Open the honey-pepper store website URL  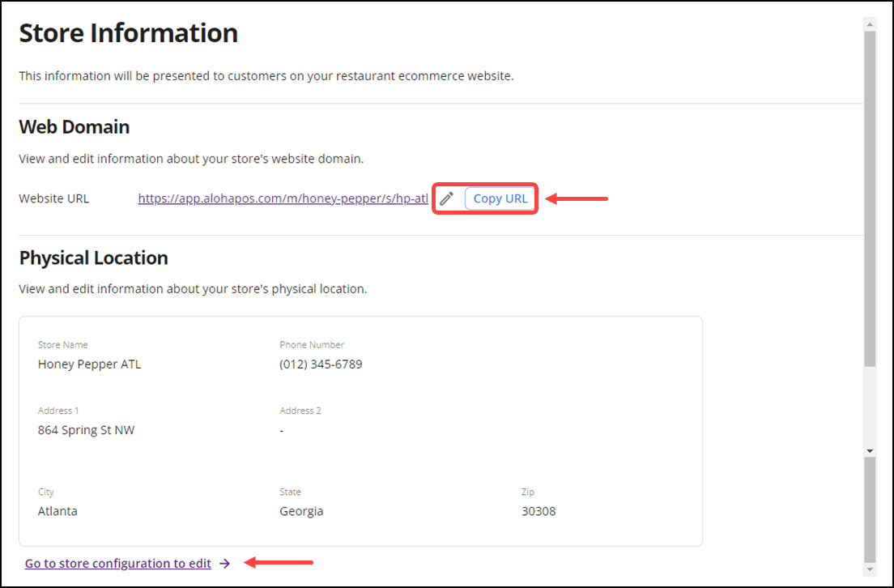tap(283, 198)
